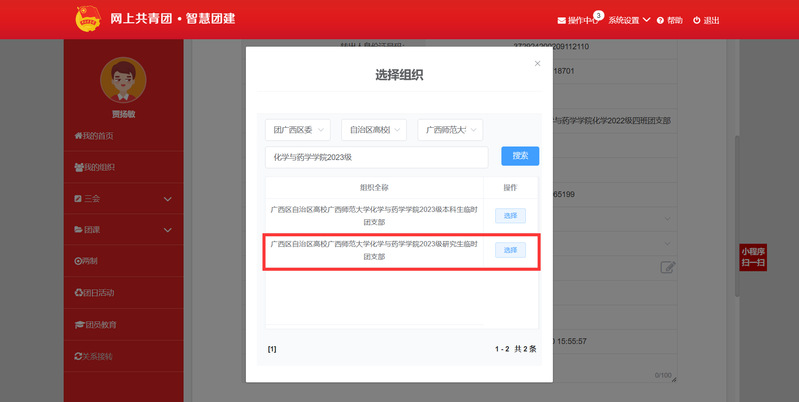The width and height of the screenshot is (799, 402).
Task: Click the 2023级本科生临时团支部 row text
Action: [x=374, y=216]
